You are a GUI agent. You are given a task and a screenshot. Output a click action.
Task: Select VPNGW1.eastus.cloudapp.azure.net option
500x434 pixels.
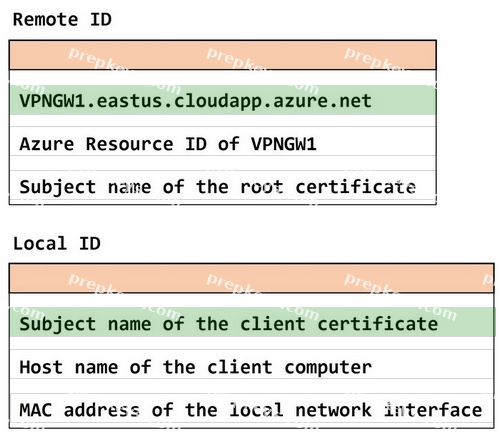click(x=223, y=100)
